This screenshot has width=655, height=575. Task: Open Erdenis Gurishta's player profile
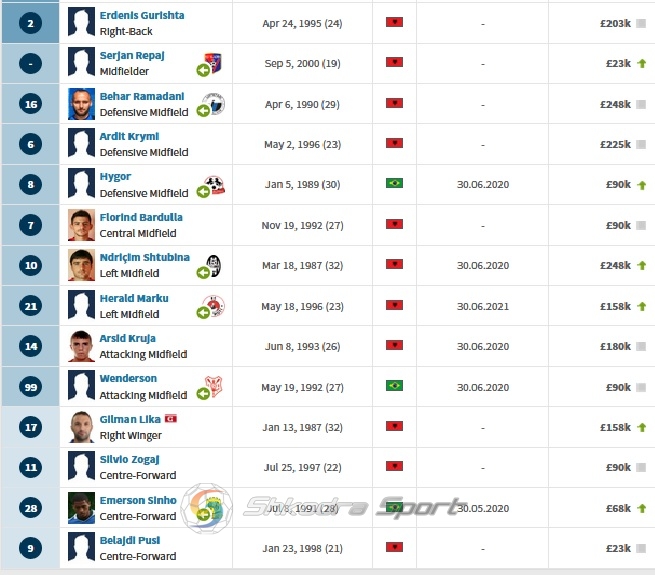(x=142, y=15)
